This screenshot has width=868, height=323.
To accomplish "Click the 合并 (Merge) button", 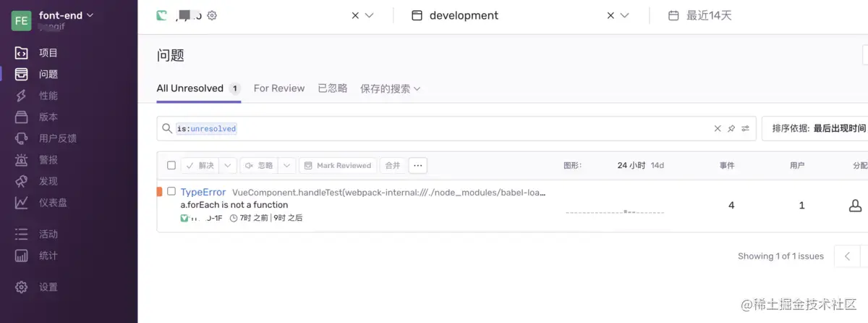I will tap(393, 165).
